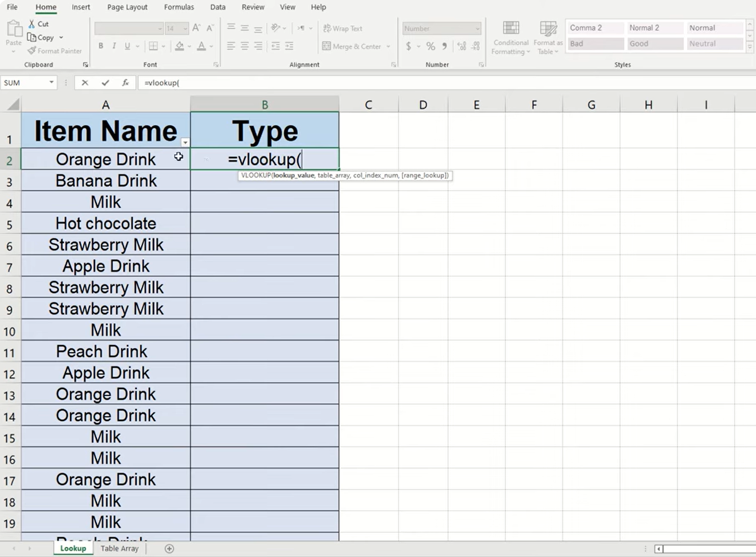Add a new sheet with plus icon

170,548
